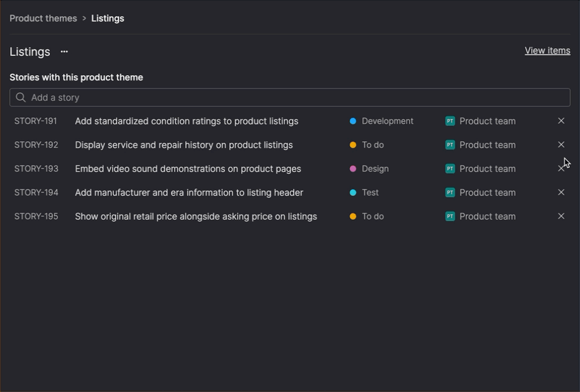Open the Development status of STORY-191
The image size is (580, 392).
(x=387, y=121)
